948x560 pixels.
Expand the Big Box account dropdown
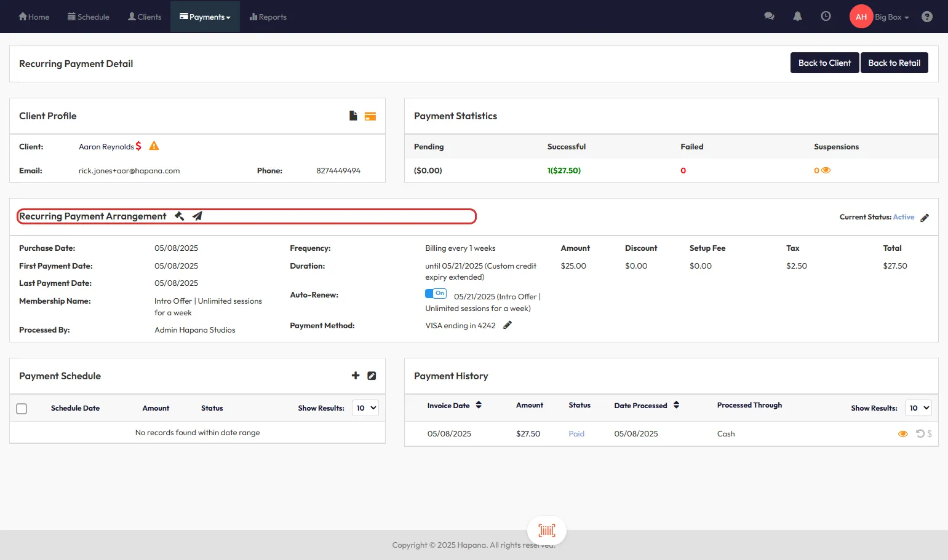click(x=891, y=17)
